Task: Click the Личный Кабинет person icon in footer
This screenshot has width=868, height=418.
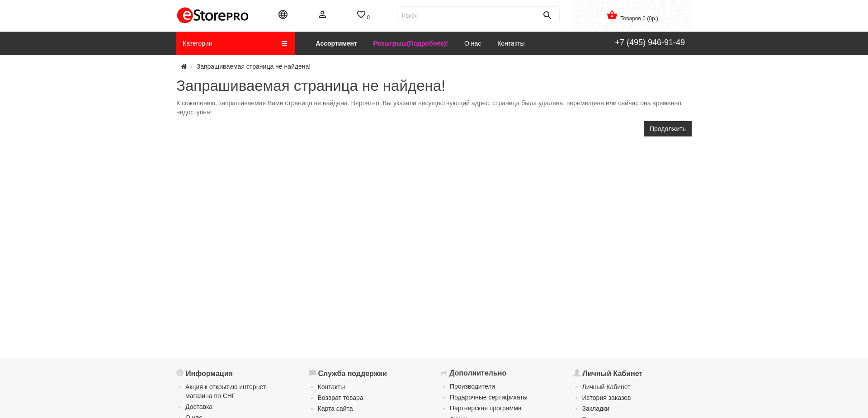Action: click(x=577, y=372)
